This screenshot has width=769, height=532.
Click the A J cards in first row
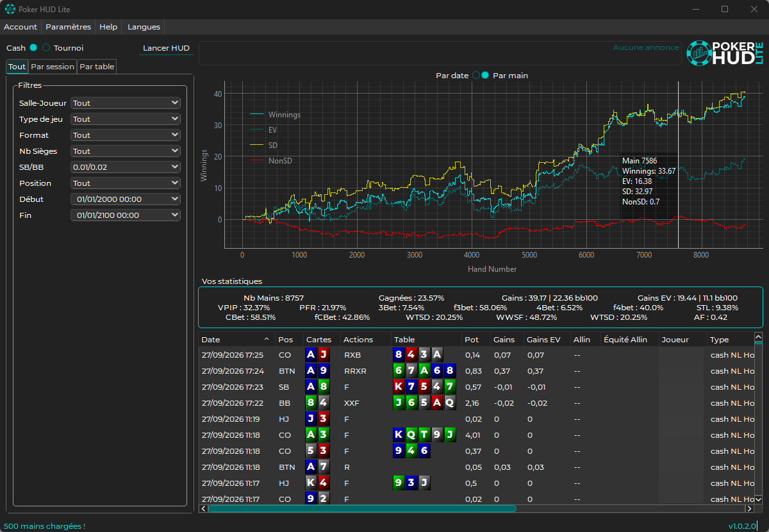(x=317, y=354)
